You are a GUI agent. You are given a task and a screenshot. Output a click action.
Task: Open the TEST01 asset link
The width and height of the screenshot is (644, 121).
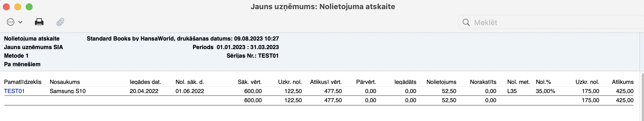point(14,91)
